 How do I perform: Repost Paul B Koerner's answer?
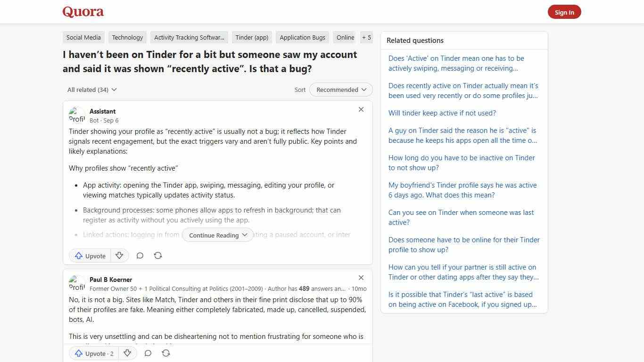(x=166, y=353)
